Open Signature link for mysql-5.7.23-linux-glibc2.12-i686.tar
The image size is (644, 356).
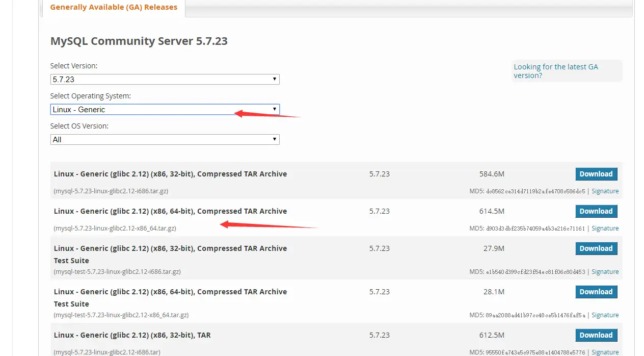605,352
